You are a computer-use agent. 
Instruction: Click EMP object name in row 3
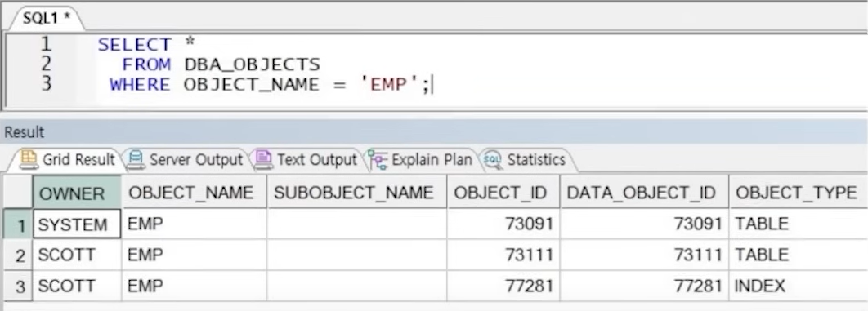(194, 287)
